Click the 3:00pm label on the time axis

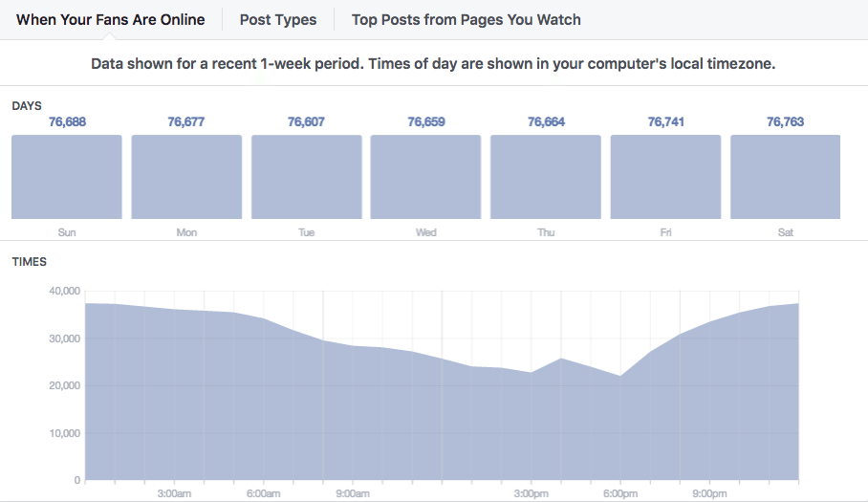point(531,493)
